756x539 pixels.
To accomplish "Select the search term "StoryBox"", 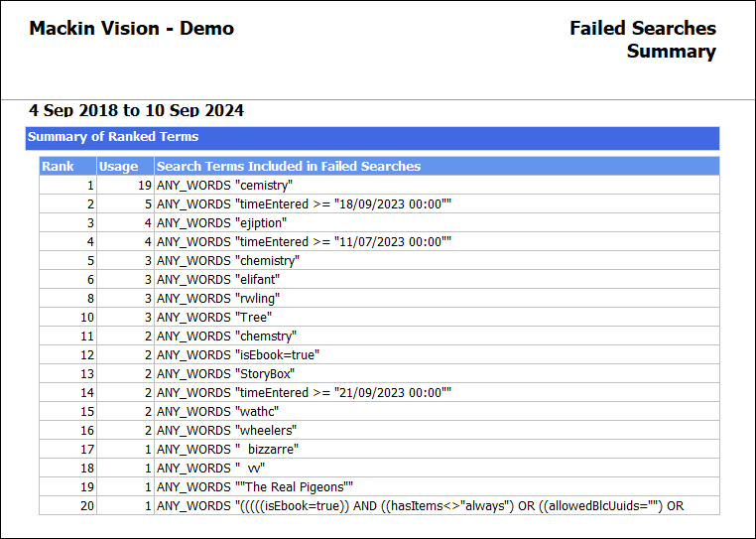I will pos(225,373).
